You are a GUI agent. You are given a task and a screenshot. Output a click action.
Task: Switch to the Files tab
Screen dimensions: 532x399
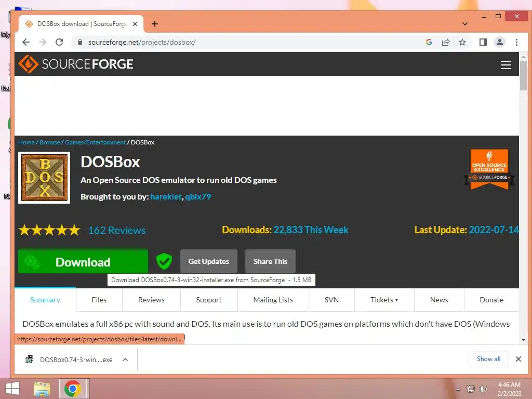(x=99, y=300)
